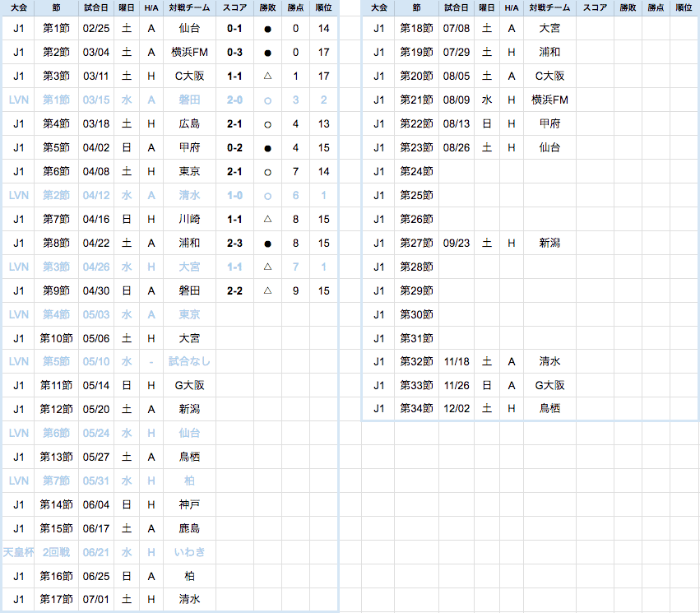The width and height of the screenshot is (700, 613).
Task: Select the 広島 opponent cell on 03/18
Action: click(x=189, y=123)
